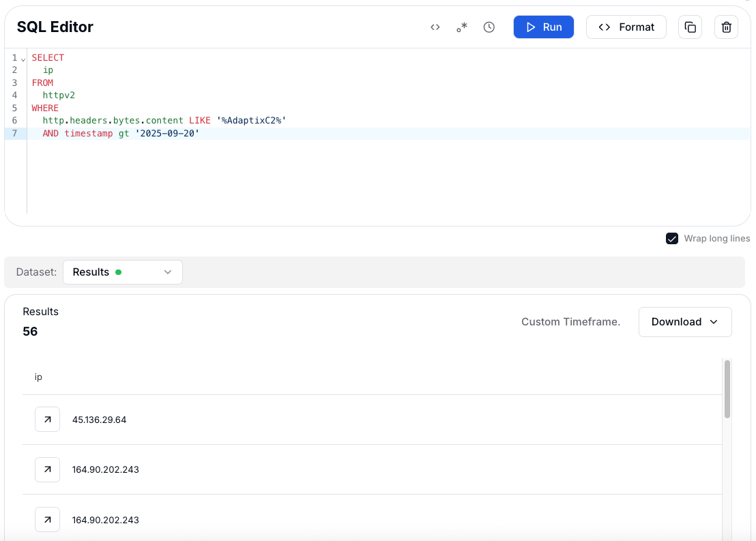Click the ip column header
This screenshot has height=541, width=756.
tap(38, 377)
